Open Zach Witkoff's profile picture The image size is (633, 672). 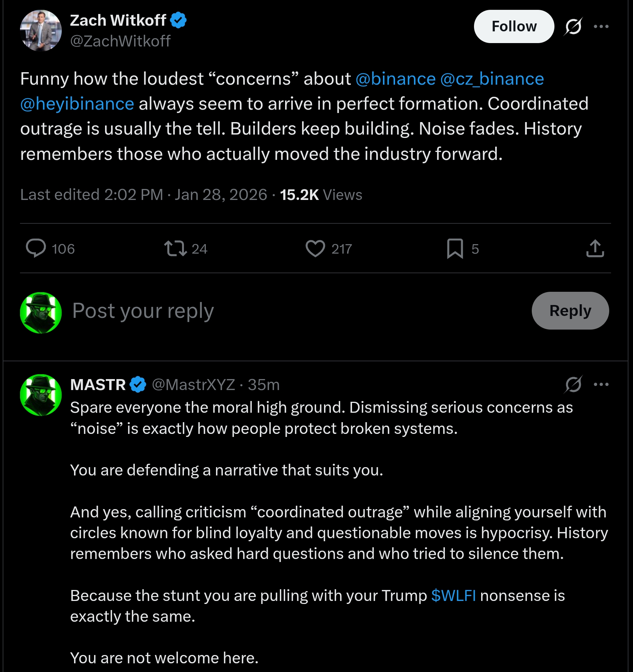(41, 31)
